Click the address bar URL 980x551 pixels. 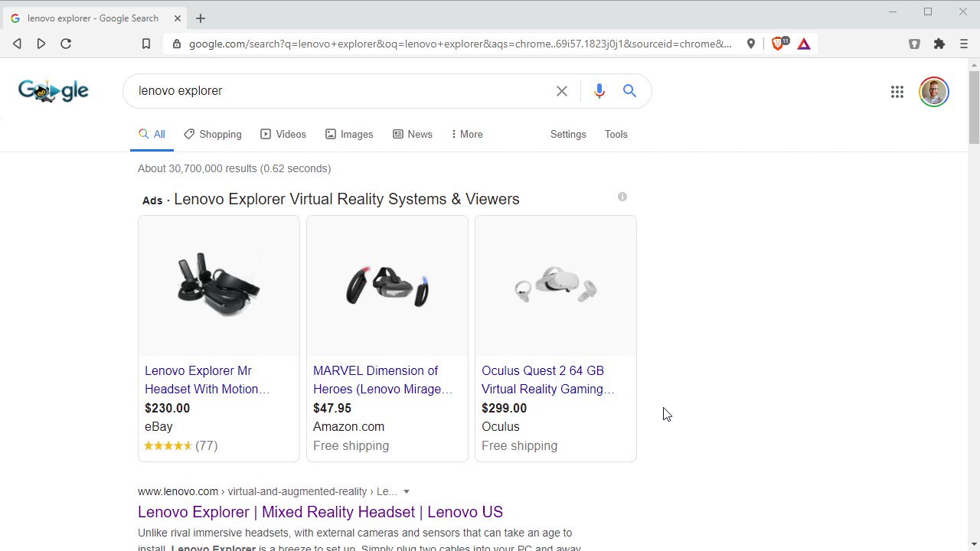(460, 44)
